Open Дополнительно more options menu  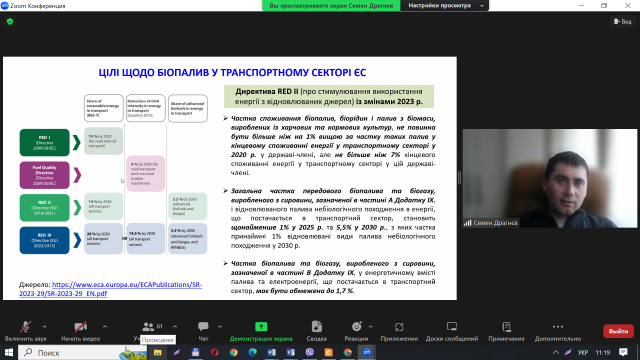point(558,327)
